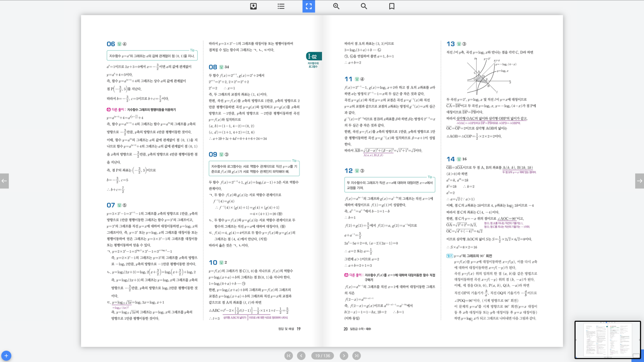This screenshot has height=362, width=644.
Task: Advance one page using bottom chevron
Action: coord(344,356)
